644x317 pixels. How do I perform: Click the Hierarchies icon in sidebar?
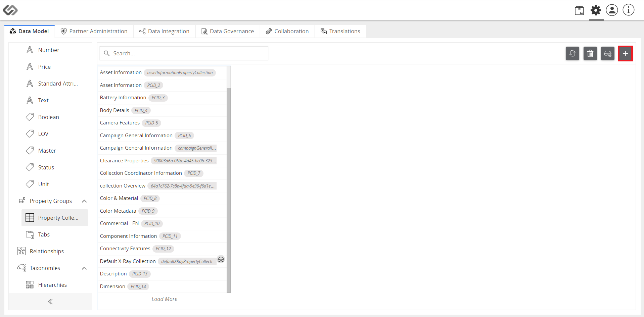tap(30, 285)
